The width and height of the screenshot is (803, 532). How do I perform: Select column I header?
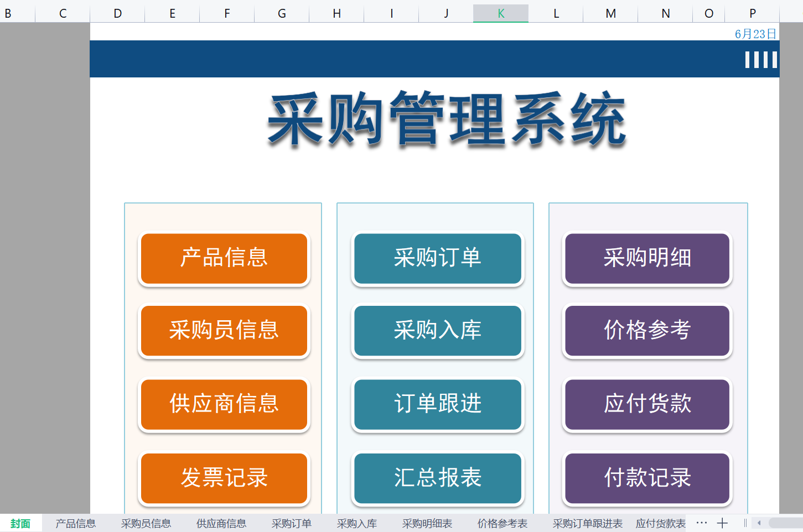point(391,13)
